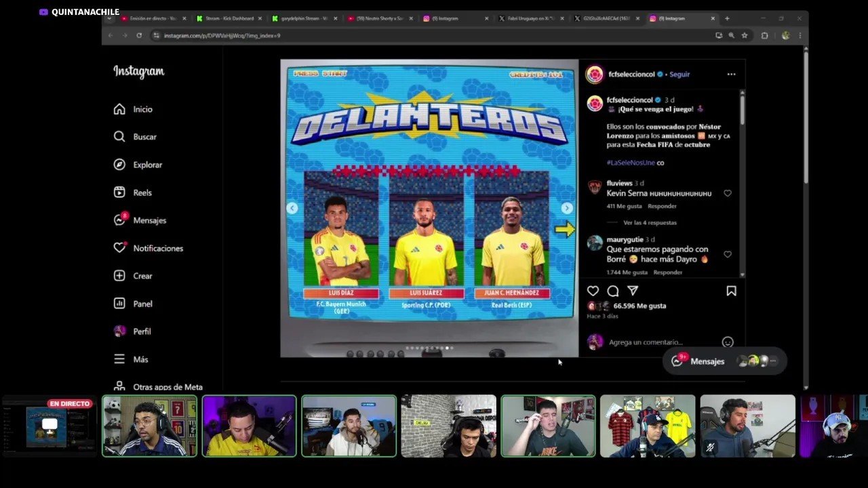Share the post with paper plane icon
This screenshot has width=868, height=488.
pos(633,291)
